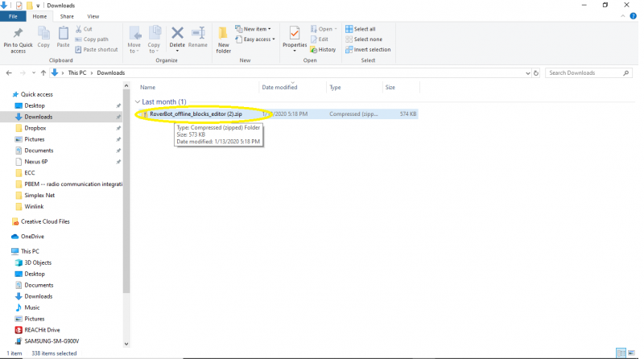
Task: Open Music folder under This PC
Action: [32, 307]
